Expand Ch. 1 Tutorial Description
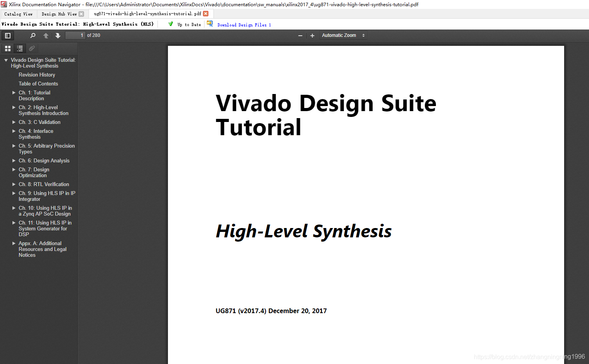 point(14,93)
